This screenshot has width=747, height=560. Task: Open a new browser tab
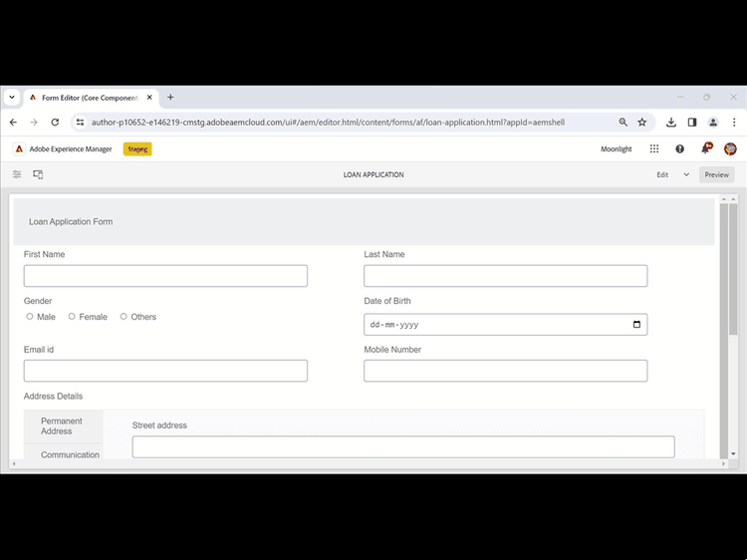170,98
